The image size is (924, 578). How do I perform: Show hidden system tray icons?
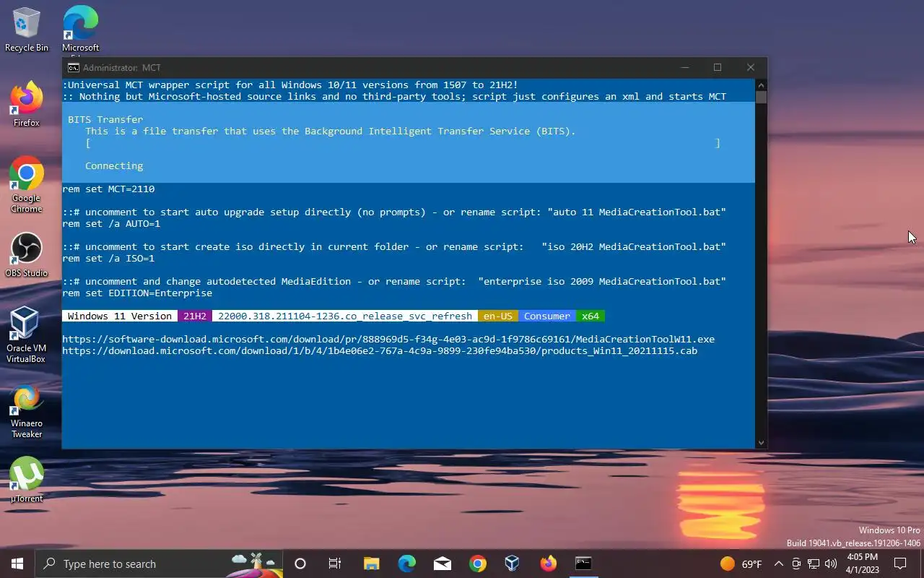(x=778, y=564)
